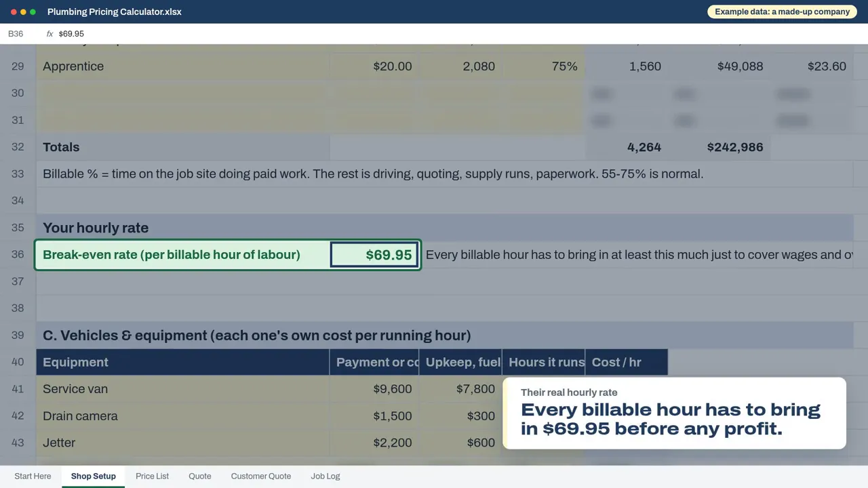Open the Quote sheet tab
This screenshot has height=488, width=868.
click(x=200, y=476)
